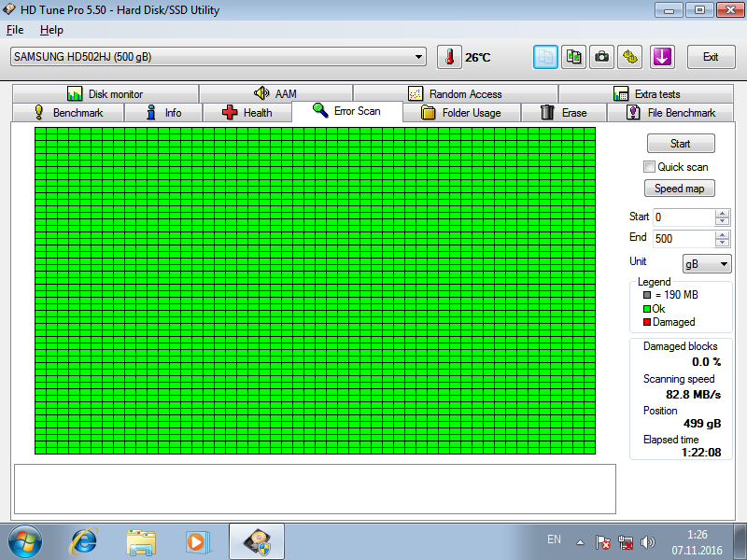This screenshot has width=747, height=560.
Task: Click the red Damaged legend swatch
Action: click(x=647, y=322)
